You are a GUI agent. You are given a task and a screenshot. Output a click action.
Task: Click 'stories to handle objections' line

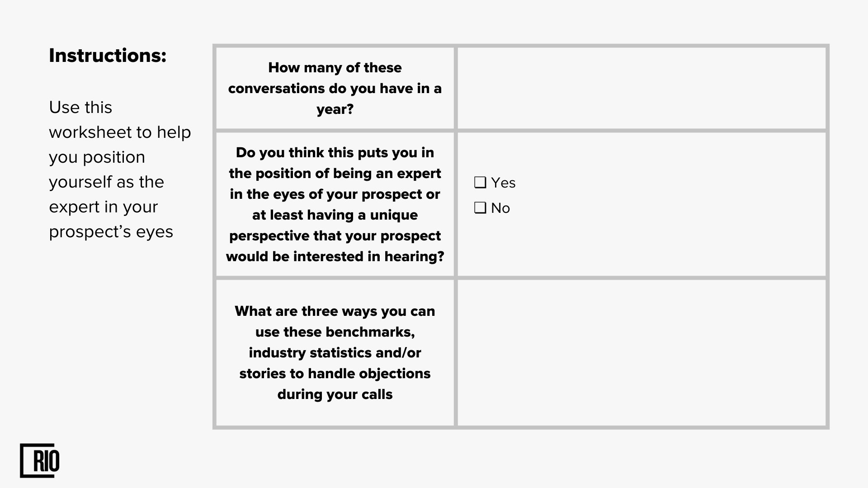pos(335,373)
